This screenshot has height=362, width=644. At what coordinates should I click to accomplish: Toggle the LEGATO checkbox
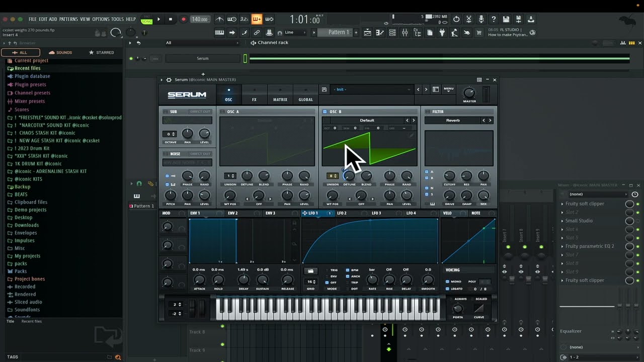(448, 289)
